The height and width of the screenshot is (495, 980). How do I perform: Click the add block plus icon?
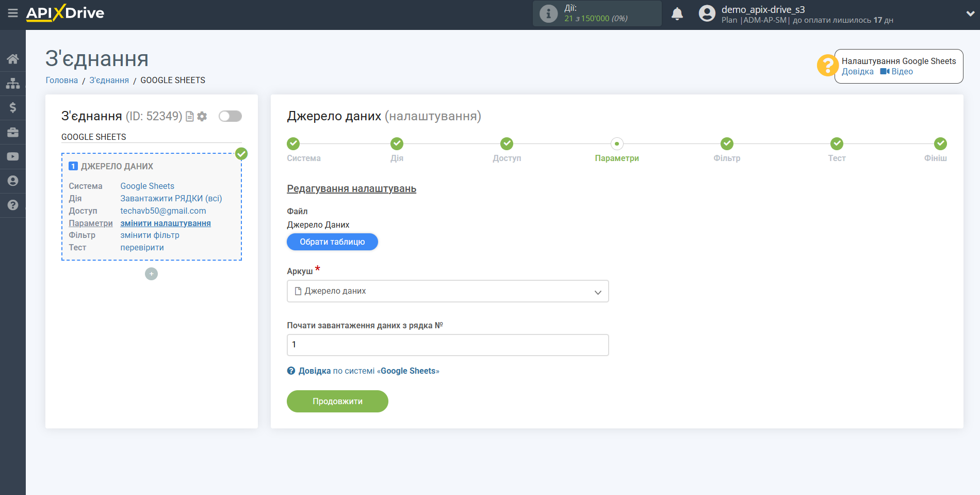coord(151,274)
